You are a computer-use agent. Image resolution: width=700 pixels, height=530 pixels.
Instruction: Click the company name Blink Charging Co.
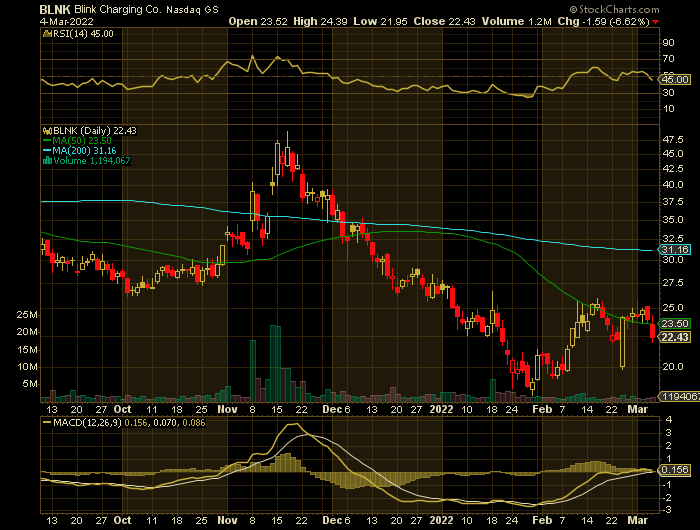tap(117, 9)
